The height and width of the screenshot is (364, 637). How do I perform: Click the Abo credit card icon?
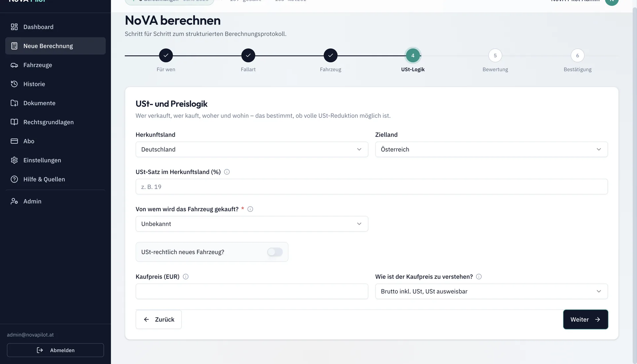(14, 141)
